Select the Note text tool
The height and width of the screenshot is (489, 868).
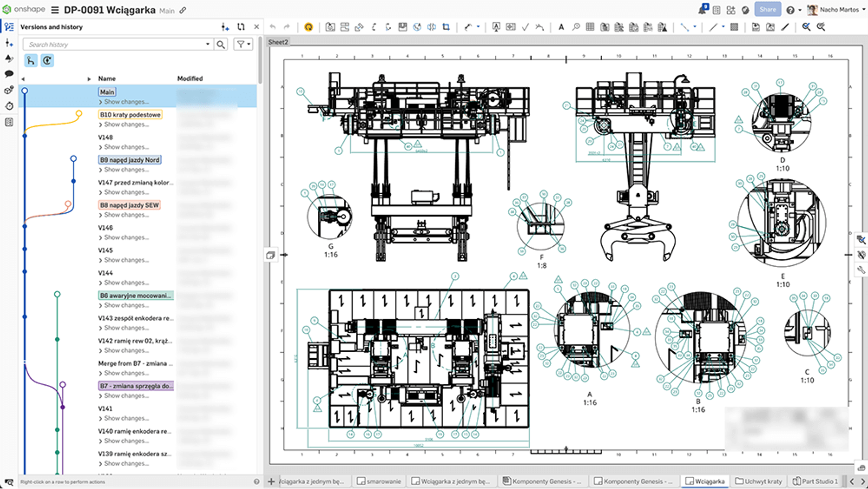click(x=560, y=26)
